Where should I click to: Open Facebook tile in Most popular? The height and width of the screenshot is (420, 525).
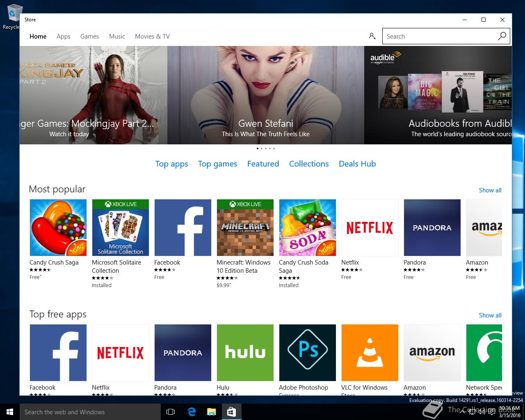183,228
